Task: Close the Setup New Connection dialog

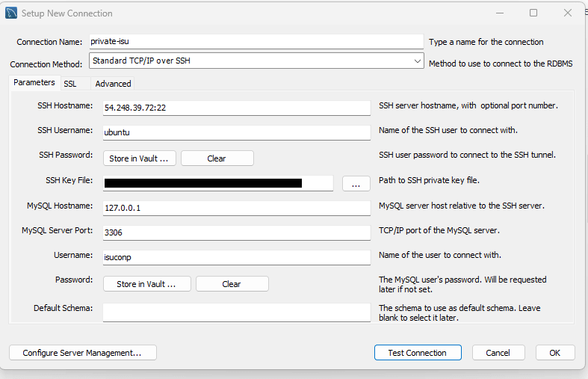Action: coord(568,13)
